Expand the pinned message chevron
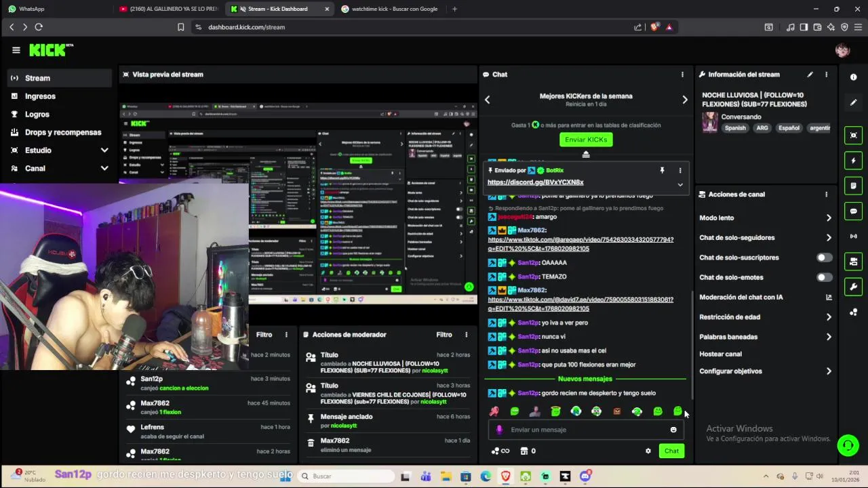This screenshot has height=488, width=868. (x=680, y=184)
